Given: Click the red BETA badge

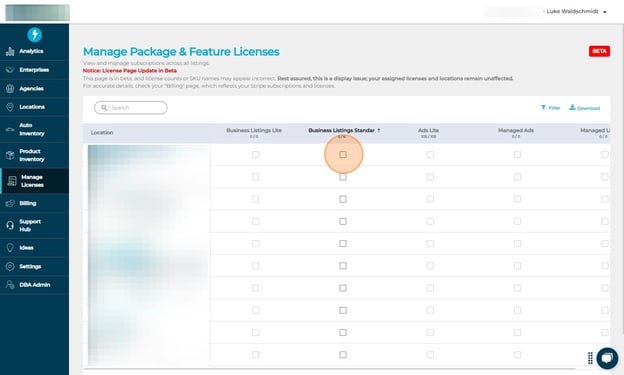Looking at the screenshot, I should (599, 51).
